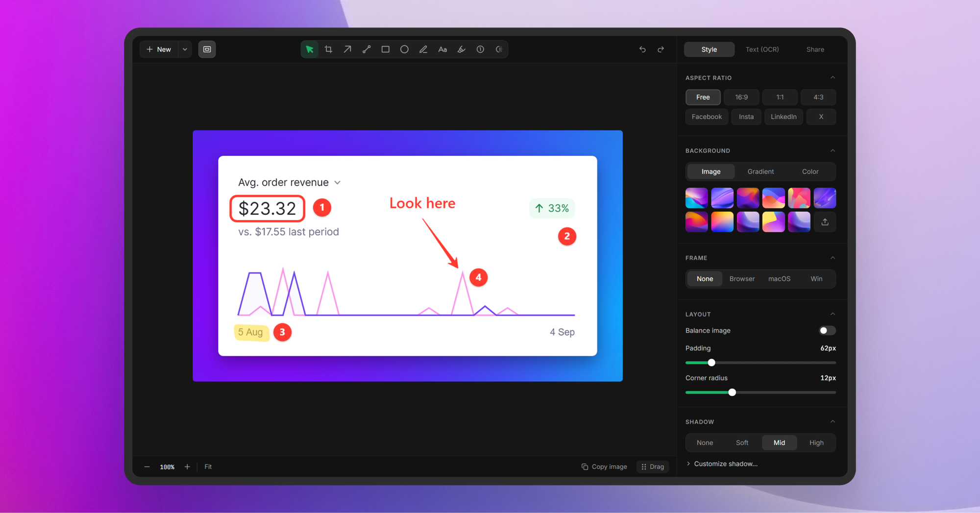The image size is (980, 513).
Task: Choose the Insta aspect preset
Action: pyautogui.click(x=746, y=117)
